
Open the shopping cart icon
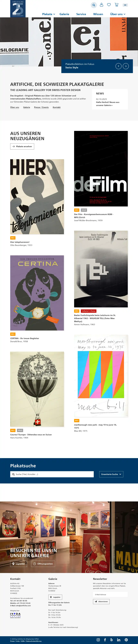tap(117, 5)
